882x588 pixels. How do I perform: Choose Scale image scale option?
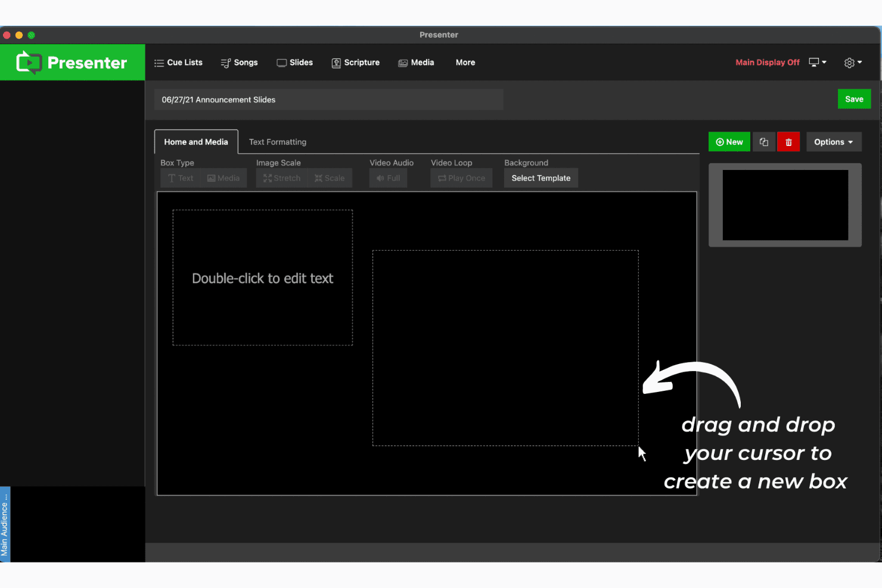point(330,178)
